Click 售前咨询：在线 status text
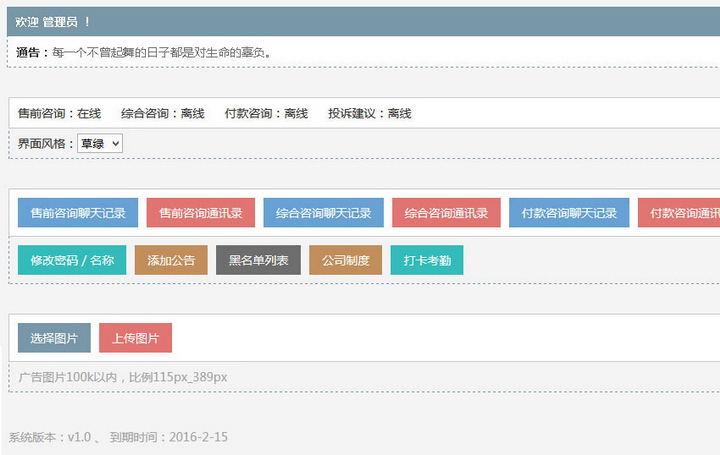The image size is (720, 455). [x=59, y=113]
